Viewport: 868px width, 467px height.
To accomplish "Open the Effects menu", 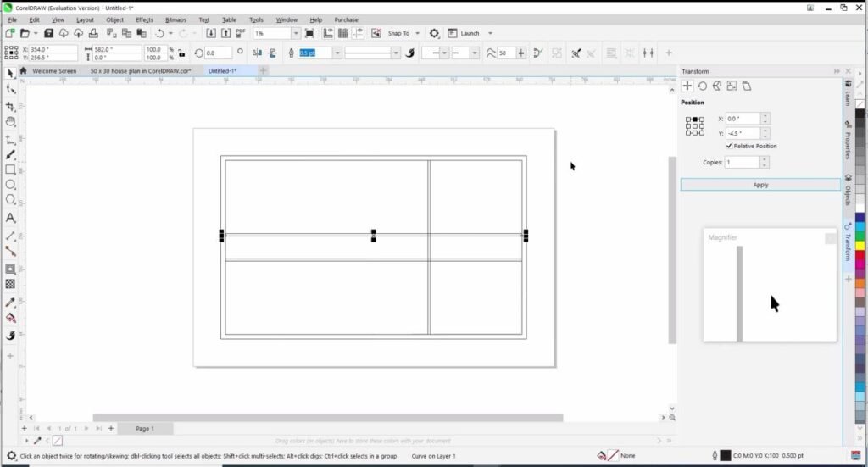I will (144, 19).
